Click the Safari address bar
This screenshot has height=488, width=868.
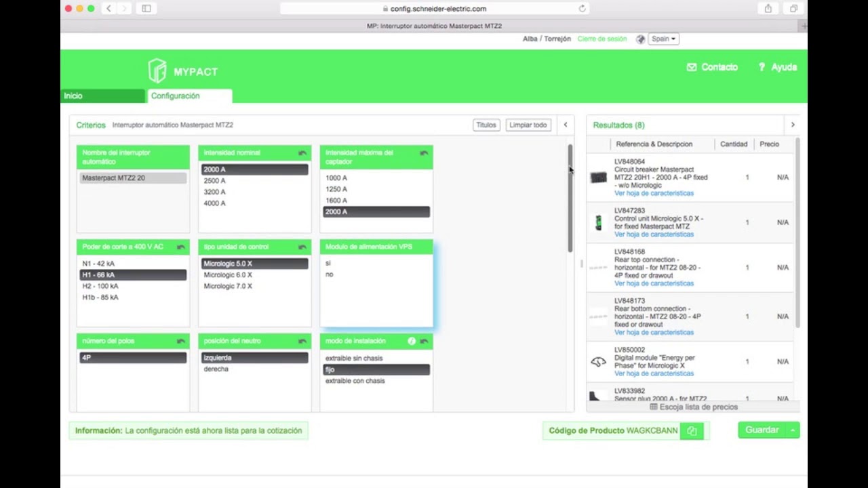tap(434, 9)
